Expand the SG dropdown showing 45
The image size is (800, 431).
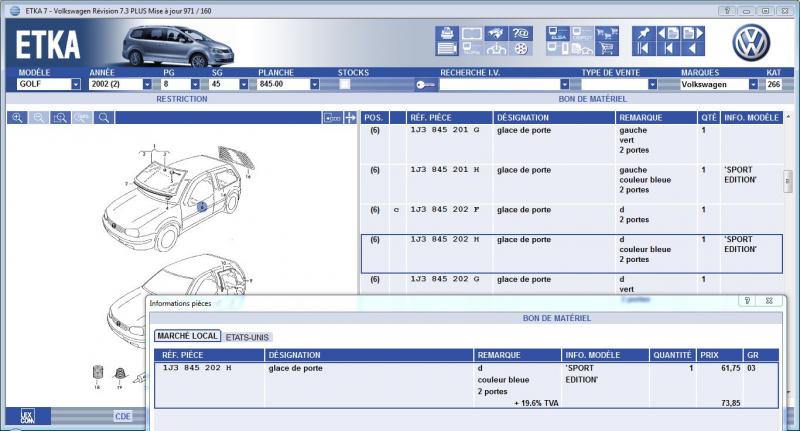click(x=244, y=84)
